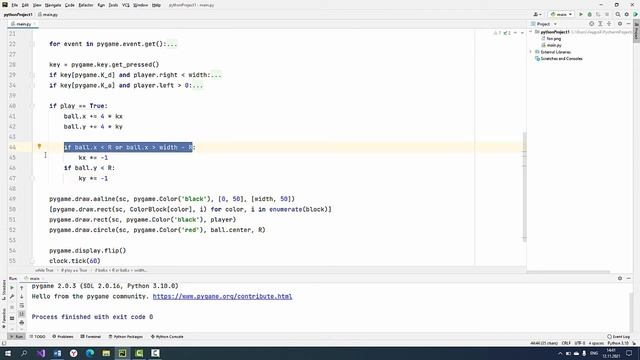Open Project panel options gear

click(620, 24)
